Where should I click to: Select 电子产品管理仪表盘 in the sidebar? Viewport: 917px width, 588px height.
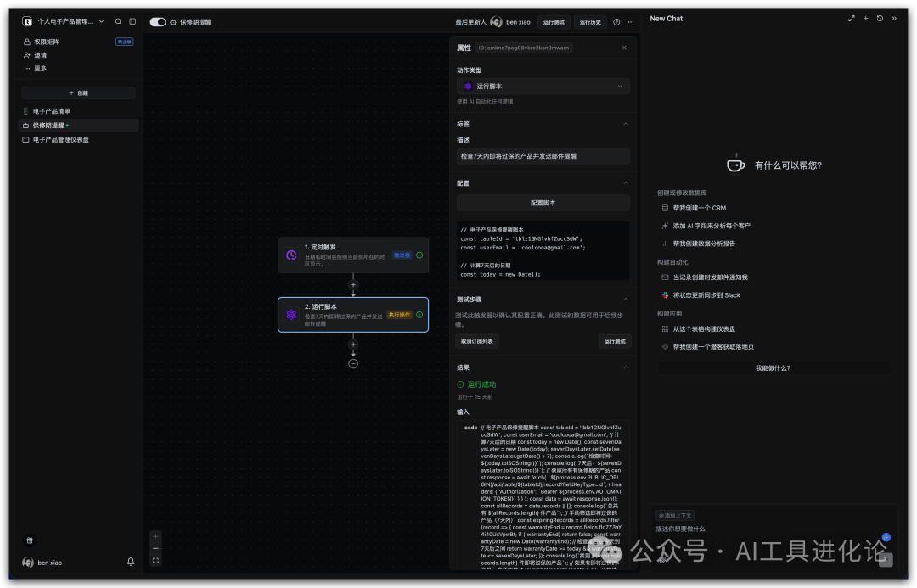pos(61,139)
